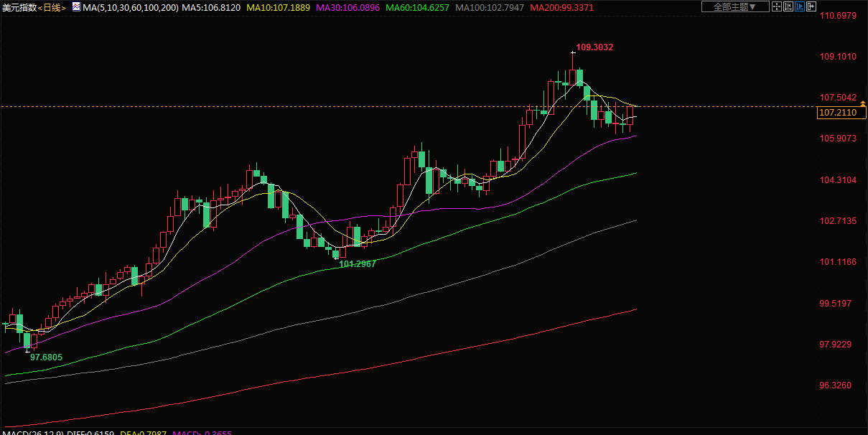Click the green MA60:104.6257 legend
This screenshot has width=868, height=435.
[x=417, y=7]
